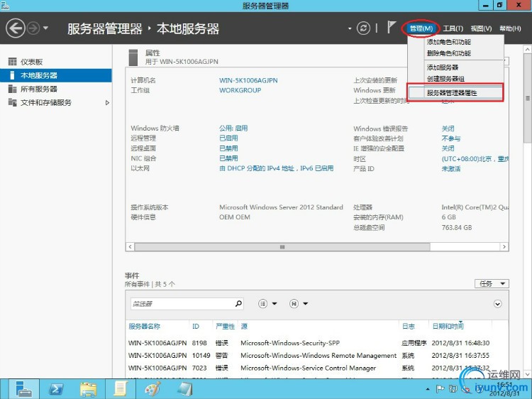Image resolution: width=532 pixels, height=399 pixels.
Task: Click the back navigation arrow
Action: pyautogui.click(x=16, y=28)
